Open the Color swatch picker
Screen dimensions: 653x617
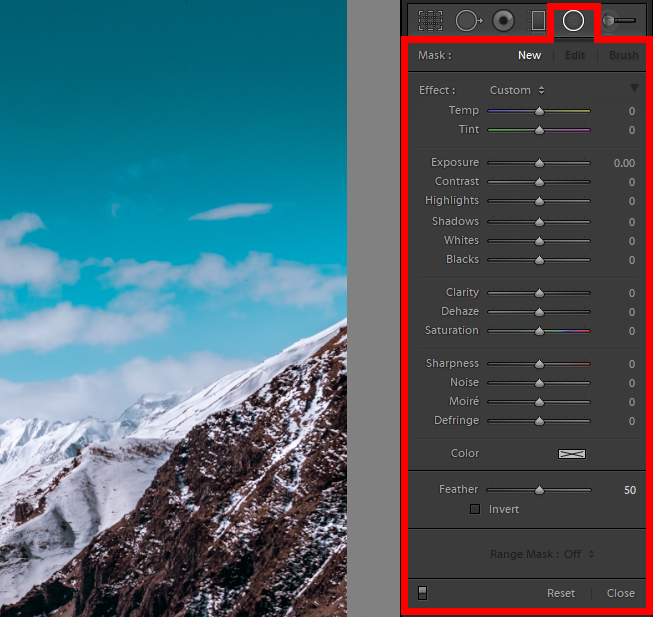572,454
